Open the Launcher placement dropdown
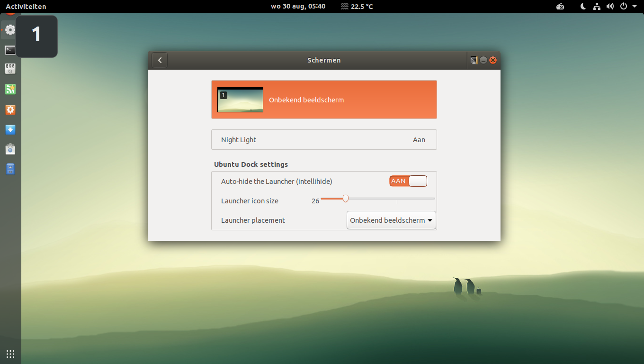The height and width of the screenshot is (364, 644). pos(391,220)
